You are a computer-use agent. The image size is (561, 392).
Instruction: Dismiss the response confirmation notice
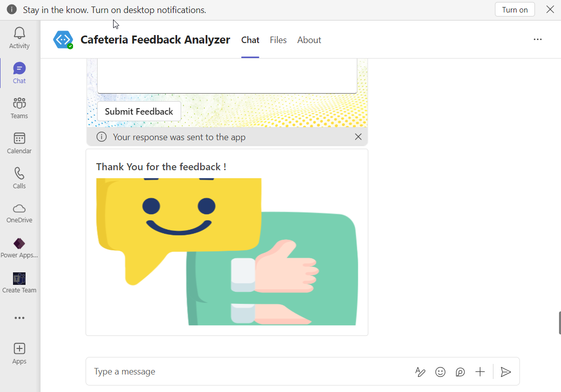(x=358, y=136)
